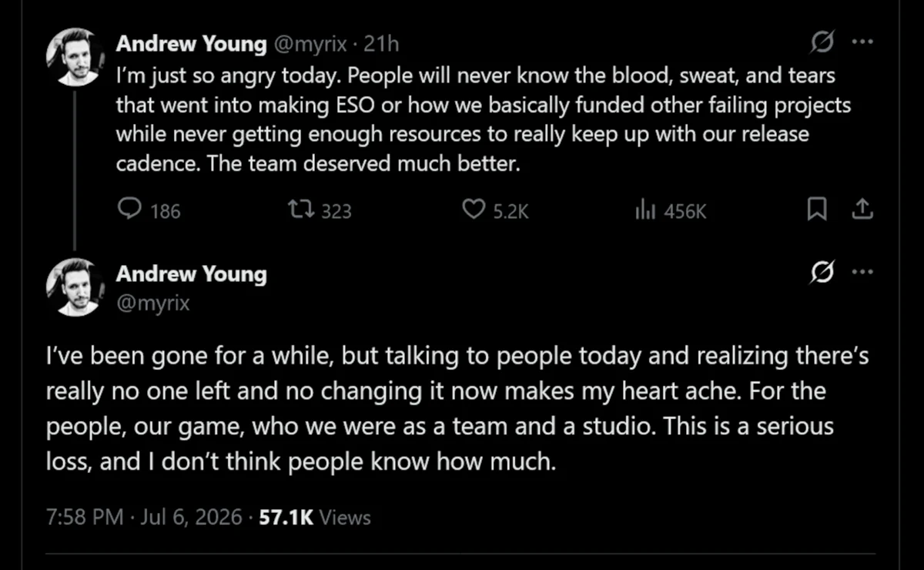Share the first tweet via share icon
The image size is (924, 570).
coord(862,209)
